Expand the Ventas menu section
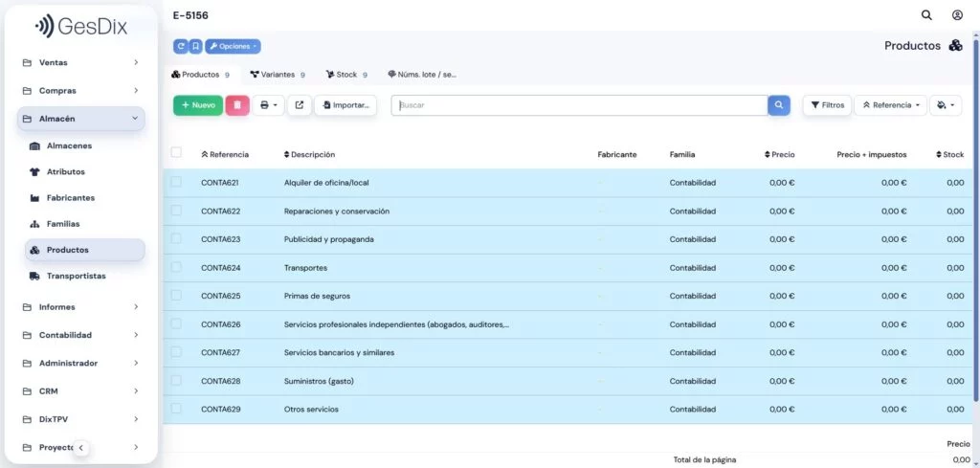The image size is (980, 468). pyautogui.click(x=81, y=62)
